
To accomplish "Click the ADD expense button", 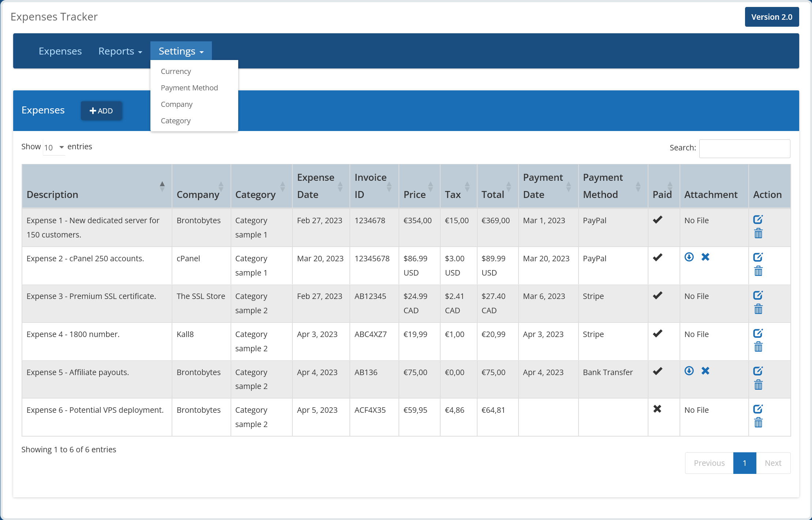I will pos(101,111).
